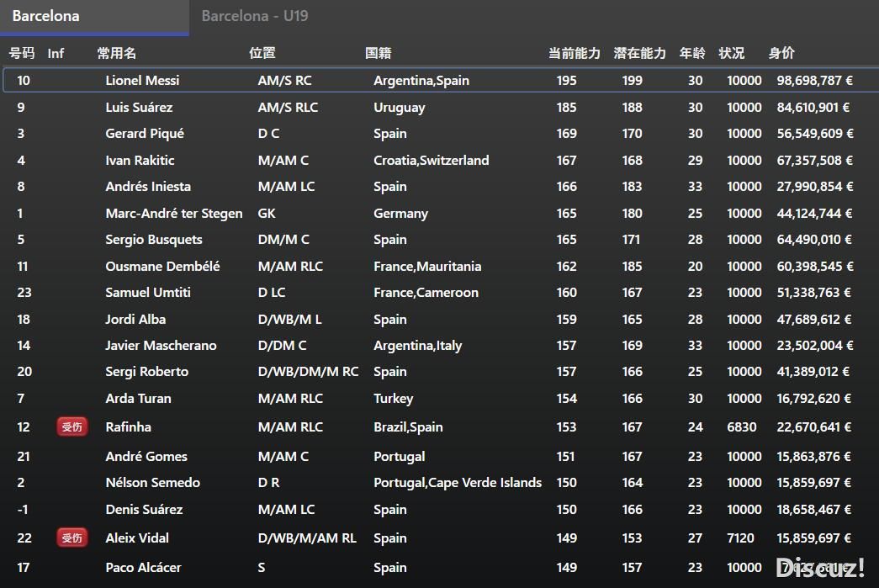
Task: Select player Aleix Vidal by name
Action: coord(137,538)
